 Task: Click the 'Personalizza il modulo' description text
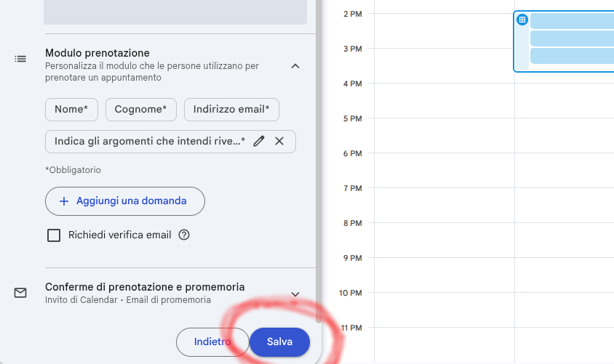point(152,71)
